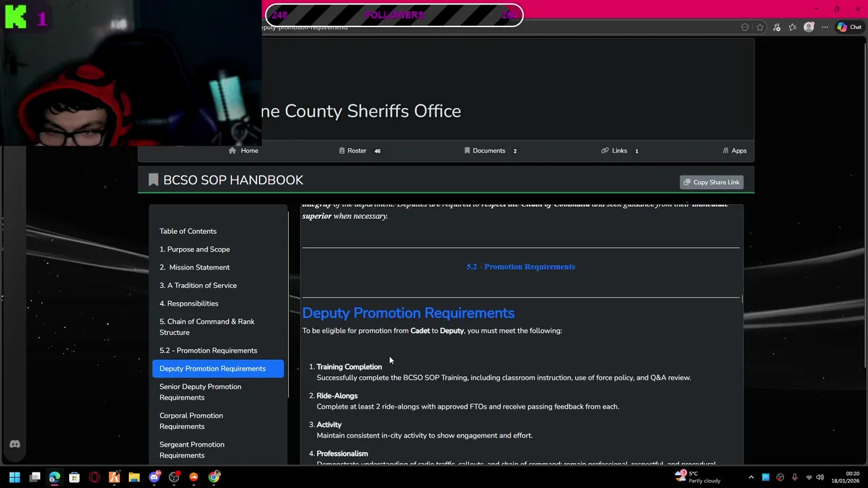This screenshot has height=488, width=868.
Task: Click the bookmark icon beside BCSO SOP HANDBOOK
Action: tap(153, 180)
